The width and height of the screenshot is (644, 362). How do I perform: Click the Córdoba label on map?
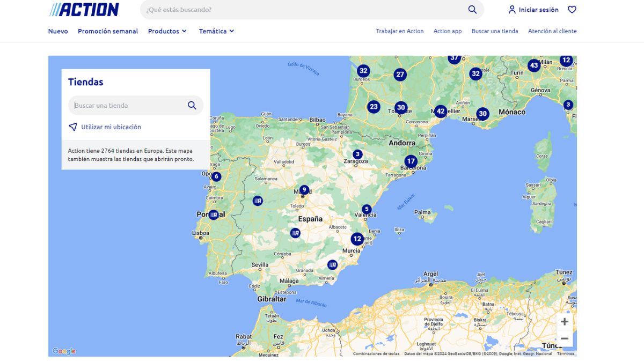click(x=282, y=254)
